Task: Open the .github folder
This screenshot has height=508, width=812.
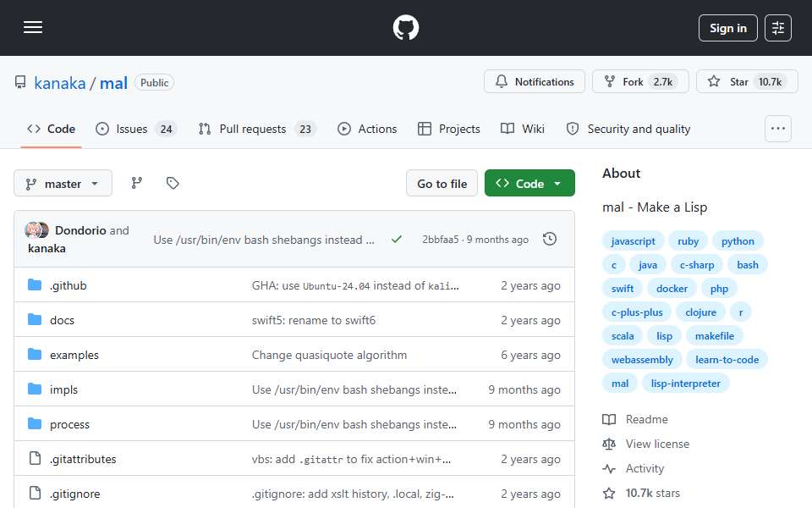Action: [69, 285]
